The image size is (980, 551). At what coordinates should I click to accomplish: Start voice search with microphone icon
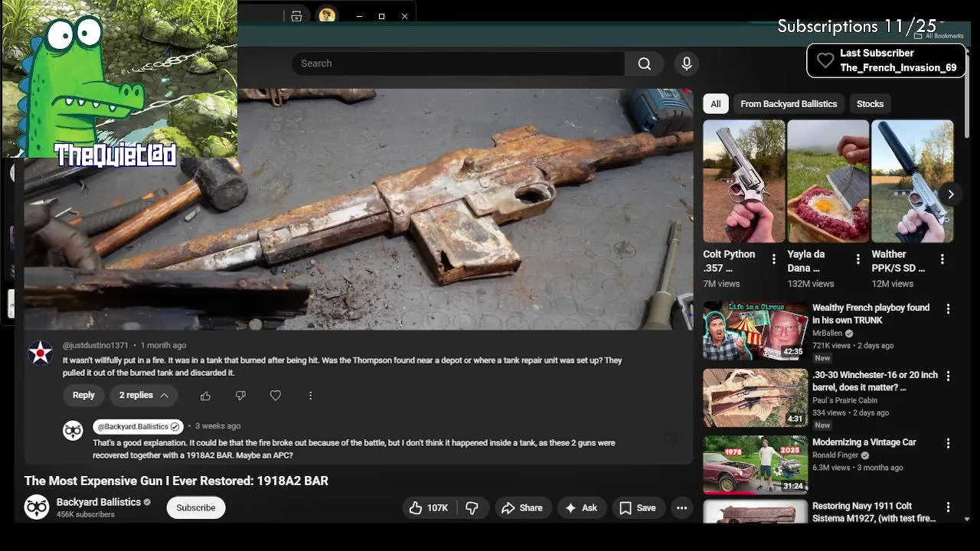coord(687,64)
